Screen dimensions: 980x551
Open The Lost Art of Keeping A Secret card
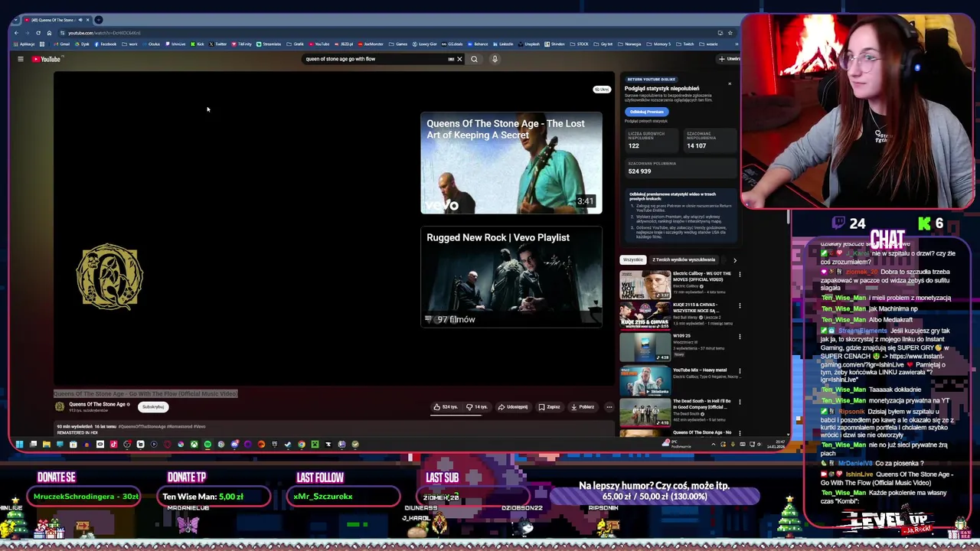[511, 163]
